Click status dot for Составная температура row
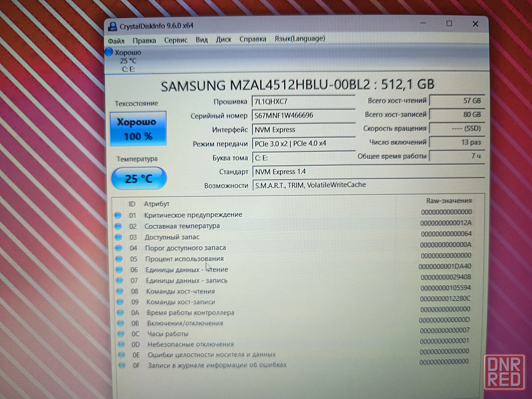 tap(119, 226)
